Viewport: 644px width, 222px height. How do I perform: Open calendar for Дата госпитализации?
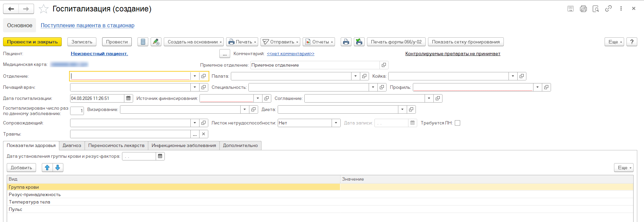pyautogui.click(x=128, y=98)
